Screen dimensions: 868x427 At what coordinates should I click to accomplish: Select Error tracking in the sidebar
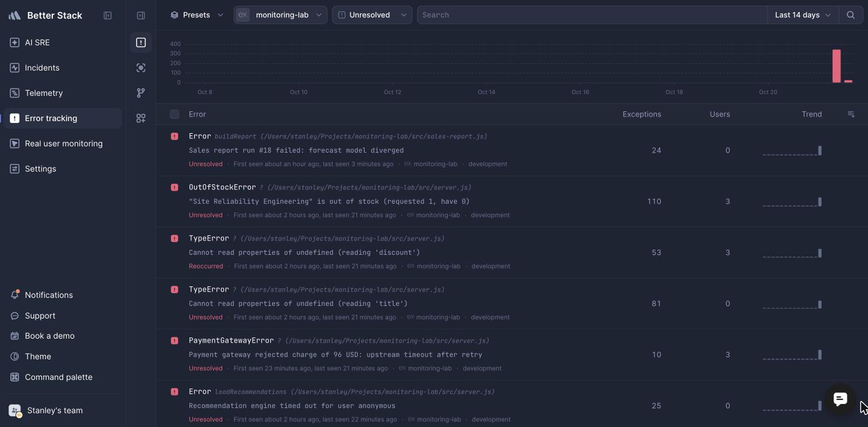[63, 118]
